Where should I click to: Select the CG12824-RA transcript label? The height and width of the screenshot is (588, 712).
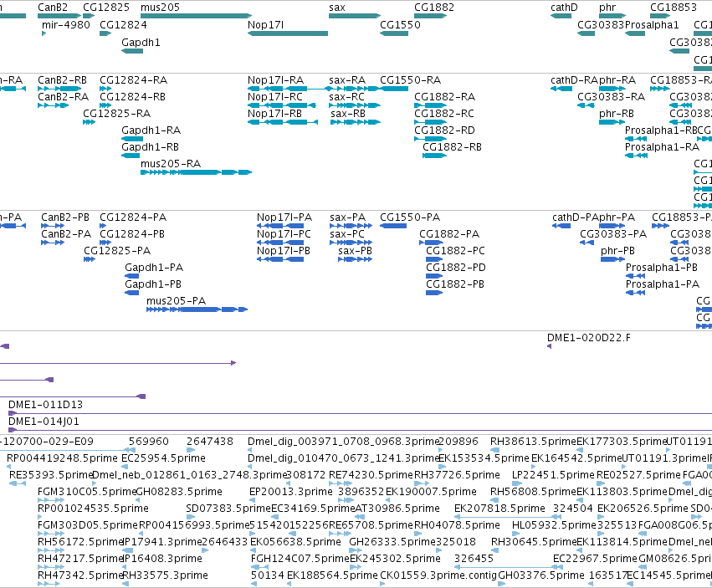coord(134,80)
